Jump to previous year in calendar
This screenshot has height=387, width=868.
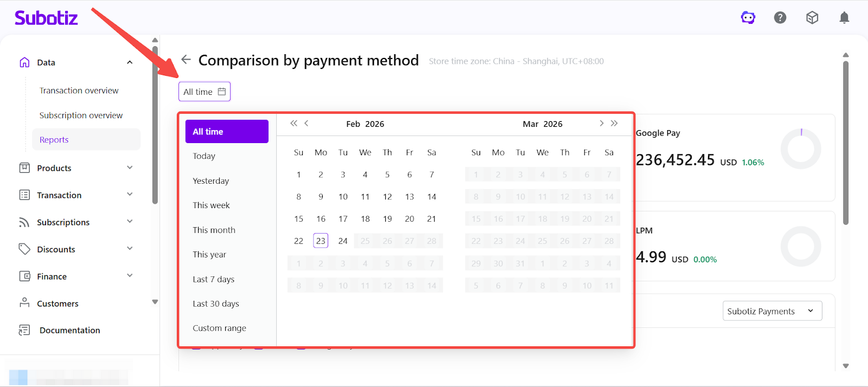click(293, 124)
